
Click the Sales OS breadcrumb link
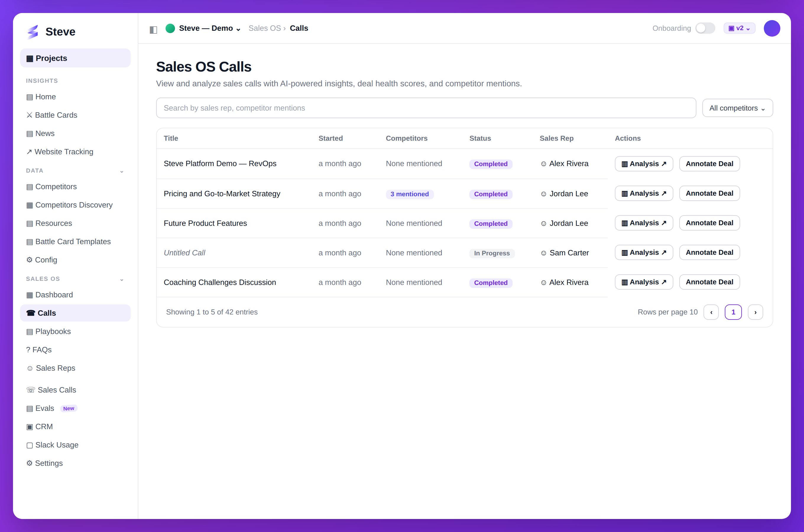coord(265,28)
